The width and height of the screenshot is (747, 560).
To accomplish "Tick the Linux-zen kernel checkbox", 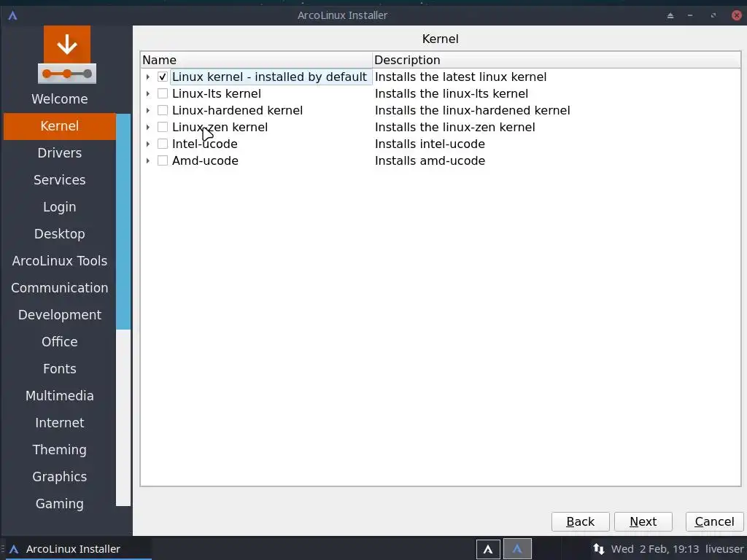I will (163, 127).
